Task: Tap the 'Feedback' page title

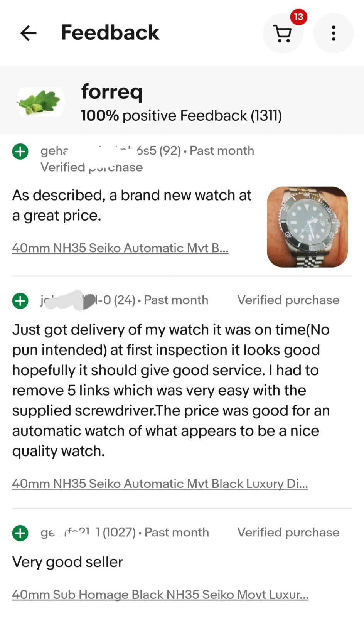Action: point(110,32)
